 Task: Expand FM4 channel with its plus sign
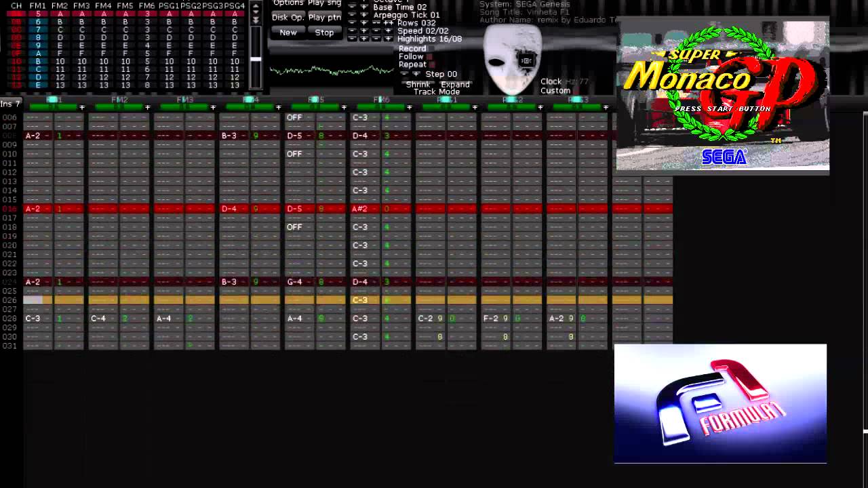(x=278, y=107)
